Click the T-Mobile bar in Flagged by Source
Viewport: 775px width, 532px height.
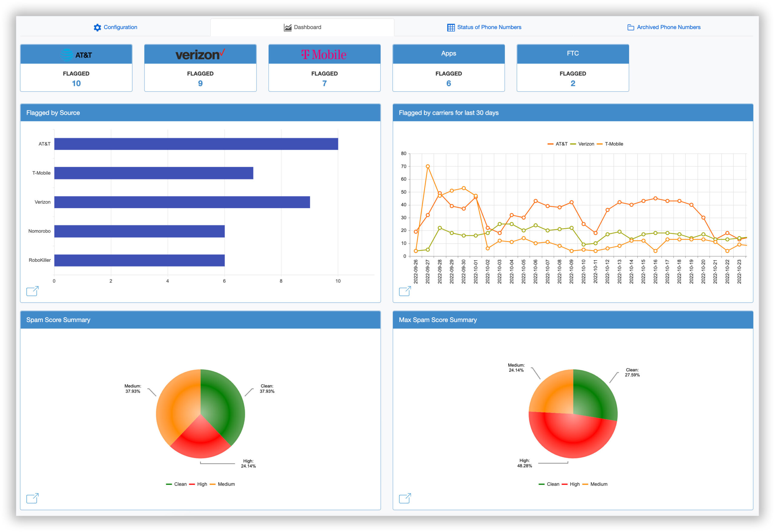point(154,173)
